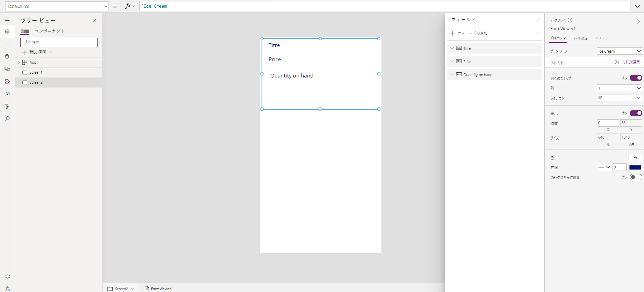The height and width of the screenshot is (292, 644).
Task: Expand the Quantity on hand field card
Action: click(452, 74)
